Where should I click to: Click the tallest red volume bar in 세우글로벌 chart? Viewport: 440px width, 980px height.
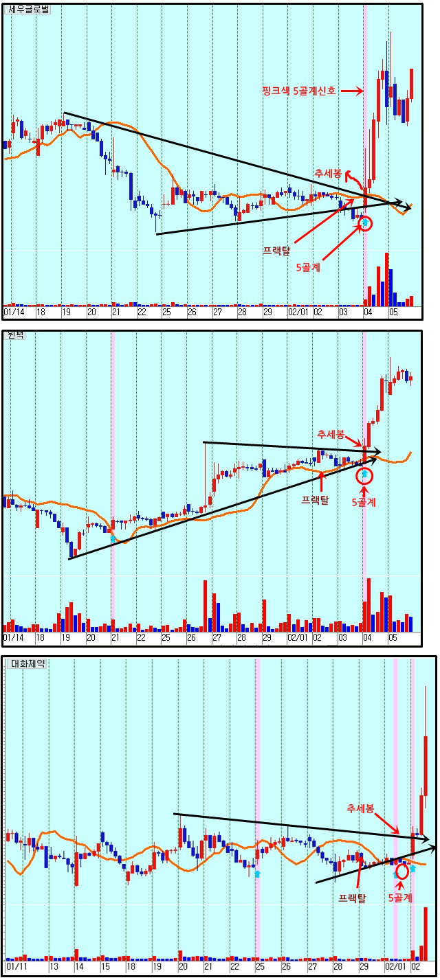coord(386,279)
